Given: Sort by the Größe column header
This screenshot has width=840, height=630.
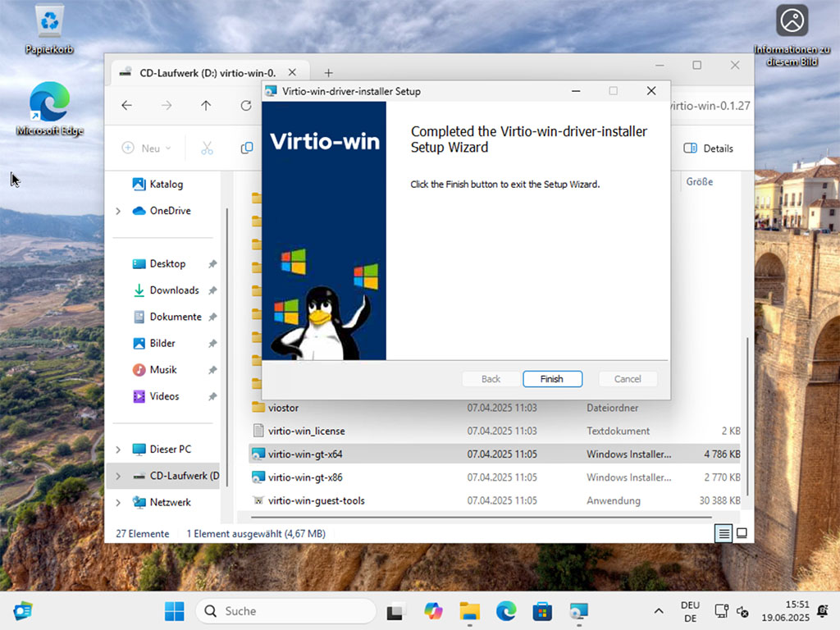Looking at the screenshot, I should [700, 181].
